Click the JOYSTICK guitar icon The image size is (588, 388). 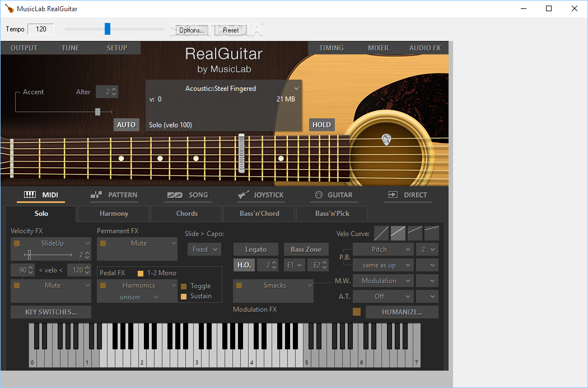[x=244, y=195]
